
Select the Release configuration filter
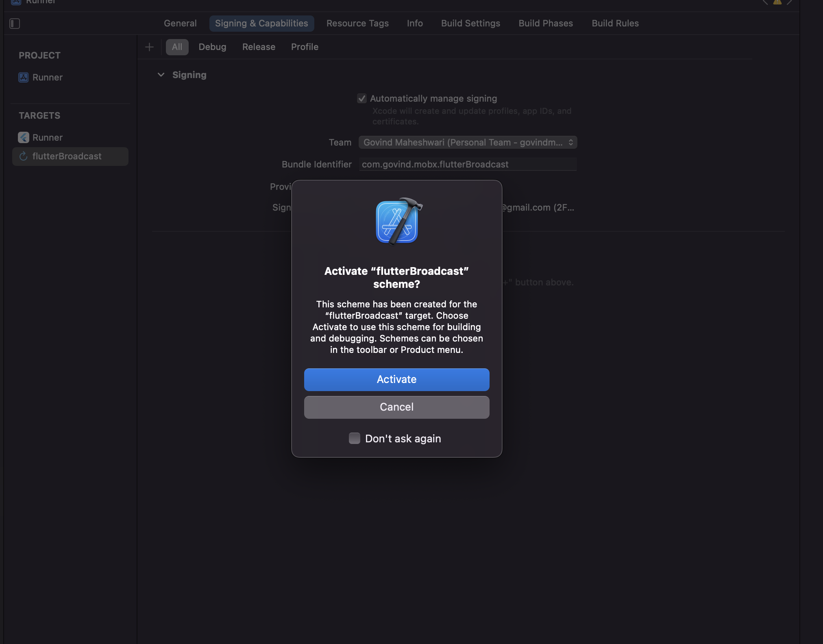258,47
